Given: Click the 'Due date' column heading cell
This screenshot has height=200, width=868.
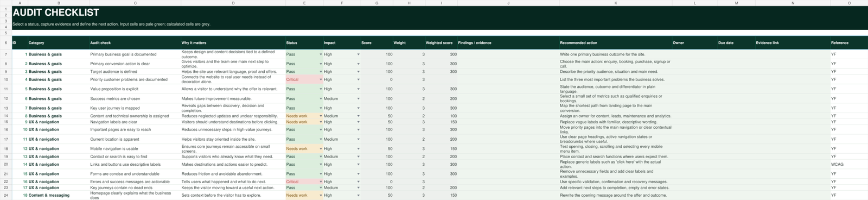Looking at the screenshot, I should (x=736, y=42).
